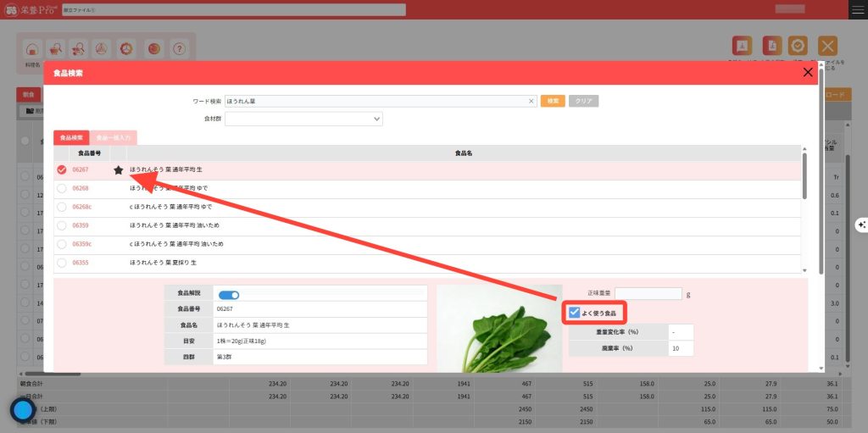Select the radio button for food 06268
Screen dimensions: 868x433
[61, 188]
